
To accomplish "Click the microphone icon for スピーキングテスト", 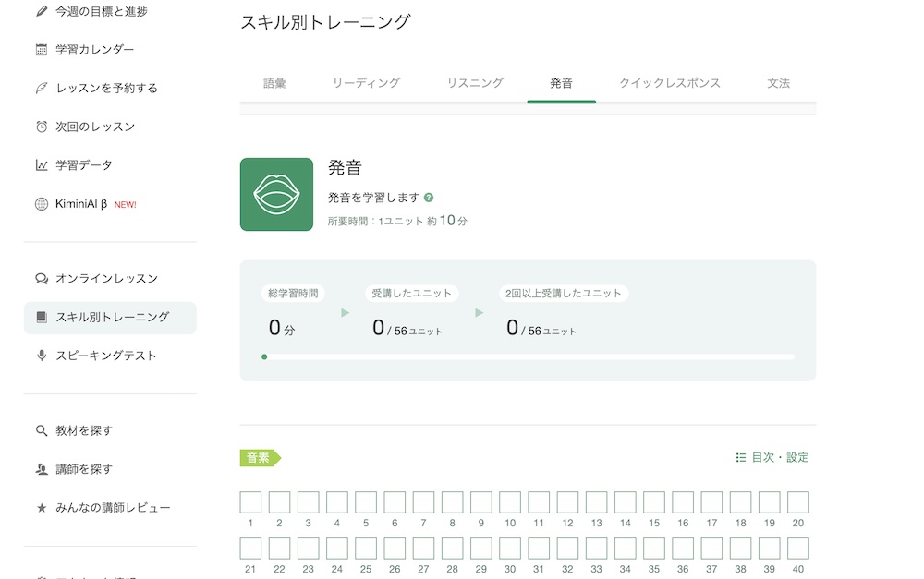I will pyautogui.click(x=42, y=356).
